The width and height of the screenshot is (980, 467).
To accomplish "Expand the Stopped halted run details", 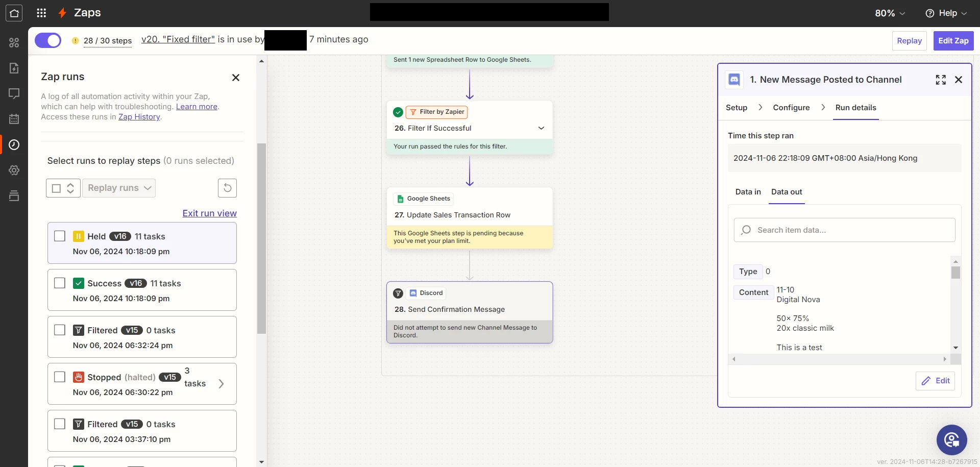I will (221, 384).
